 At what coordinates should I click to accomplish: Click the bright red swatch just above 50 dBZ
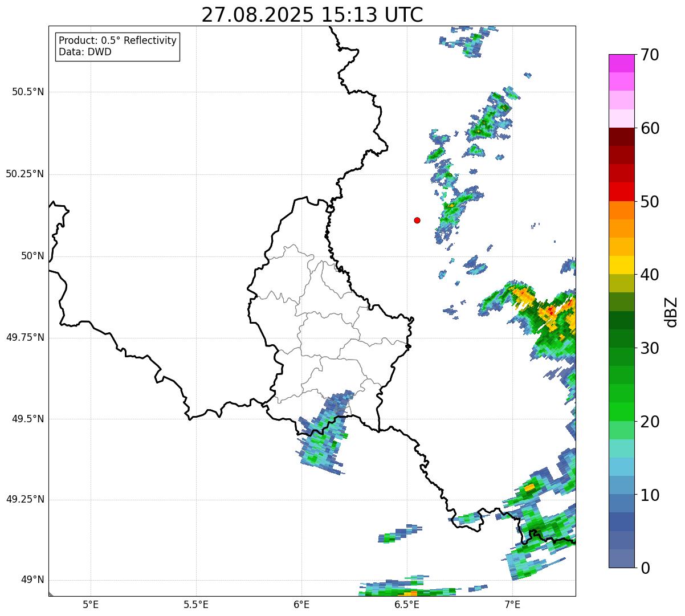click(622, 191)
